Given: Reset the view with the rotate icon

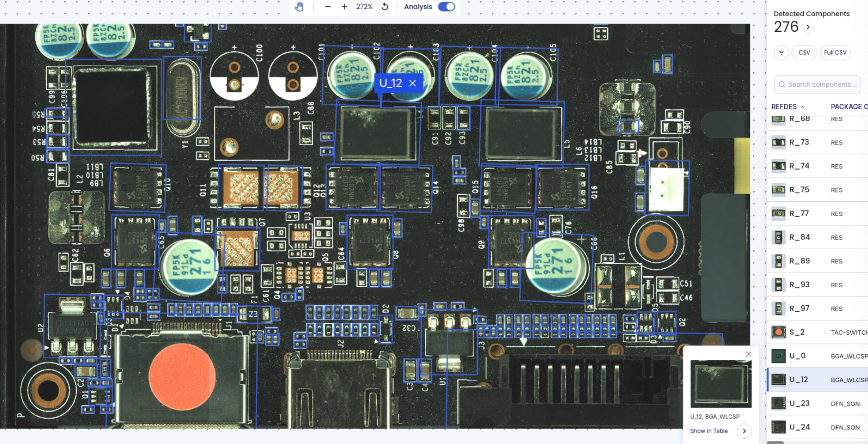Looking at the screenshot, I should point(385,7).
